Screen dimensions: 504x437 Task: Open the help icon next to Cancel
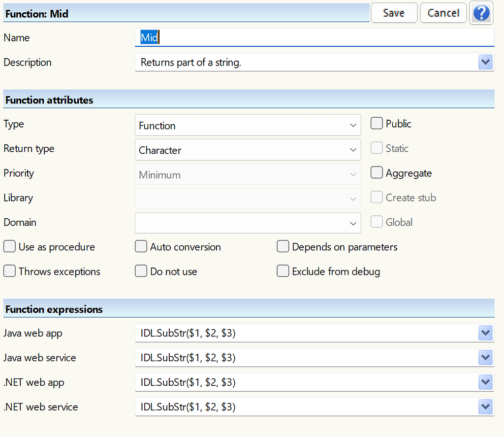pos(481,13)
